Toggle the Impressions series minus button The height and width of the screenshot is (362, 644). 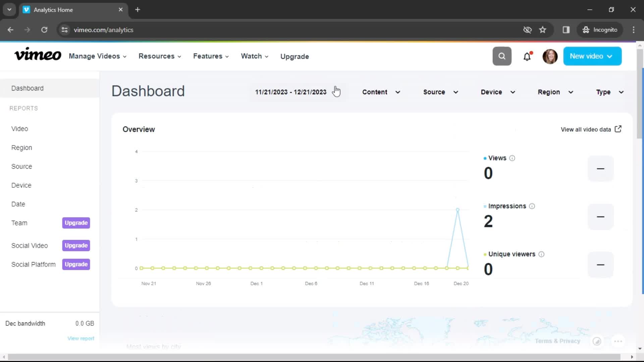(x=600, y=217)
